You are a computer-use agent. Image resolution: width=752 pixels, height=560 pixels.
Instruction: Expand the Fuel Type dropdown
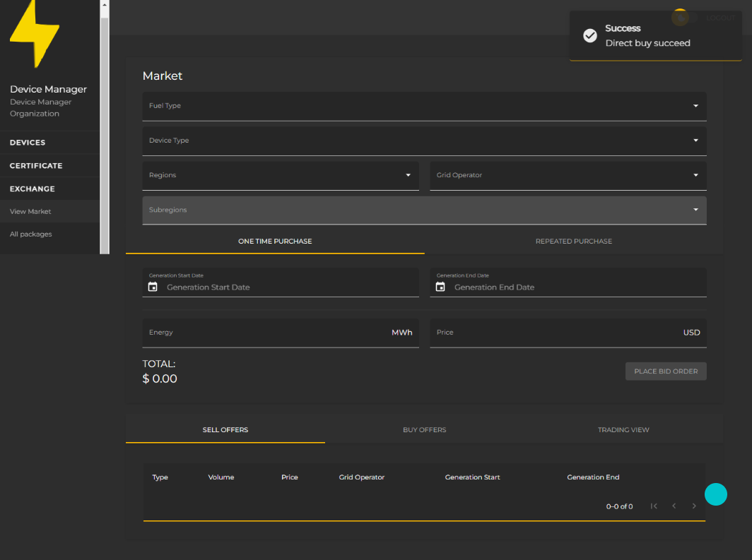424,106
